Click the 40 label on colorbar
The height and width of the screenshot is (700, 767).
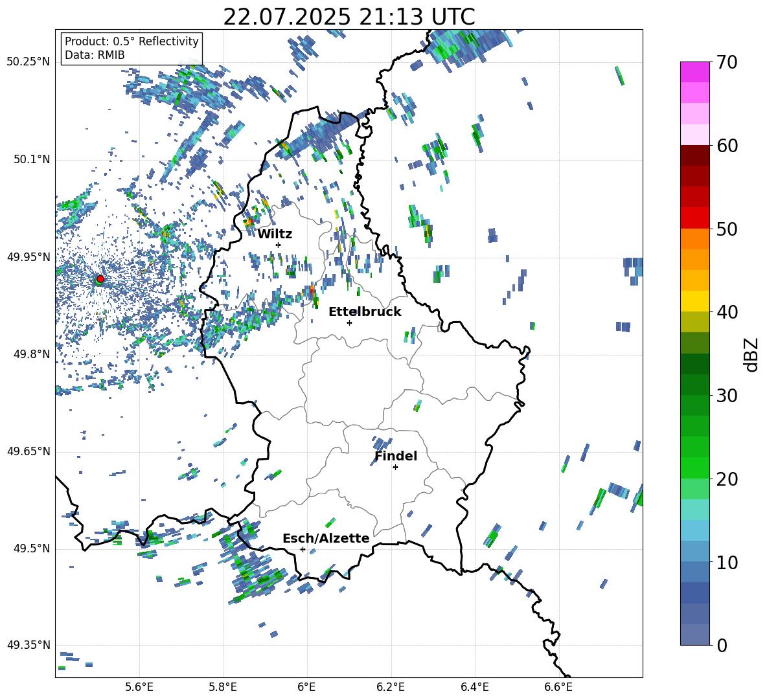727,312
